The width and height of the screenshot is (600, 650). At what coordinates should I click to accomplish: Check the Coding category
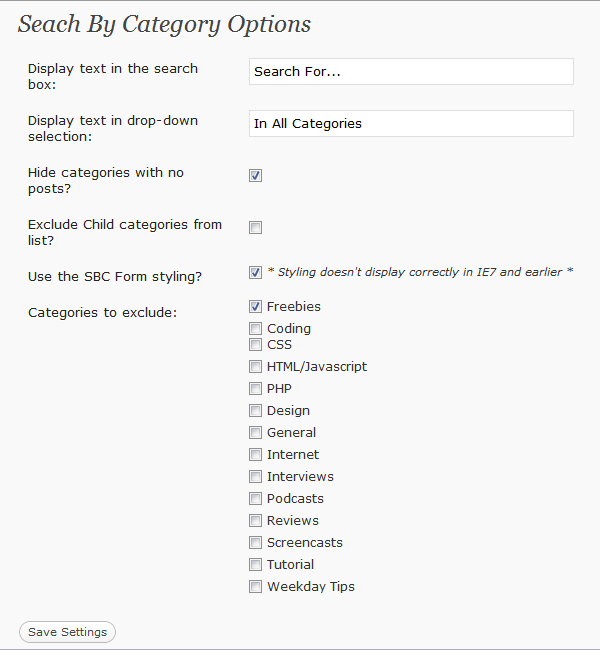[255, 329]
